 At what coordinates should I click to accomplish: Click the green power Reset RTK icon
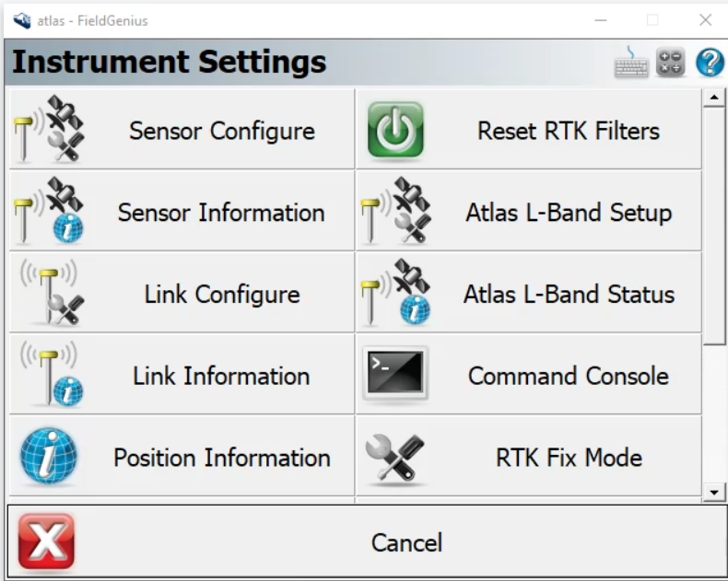click(395, 130)
